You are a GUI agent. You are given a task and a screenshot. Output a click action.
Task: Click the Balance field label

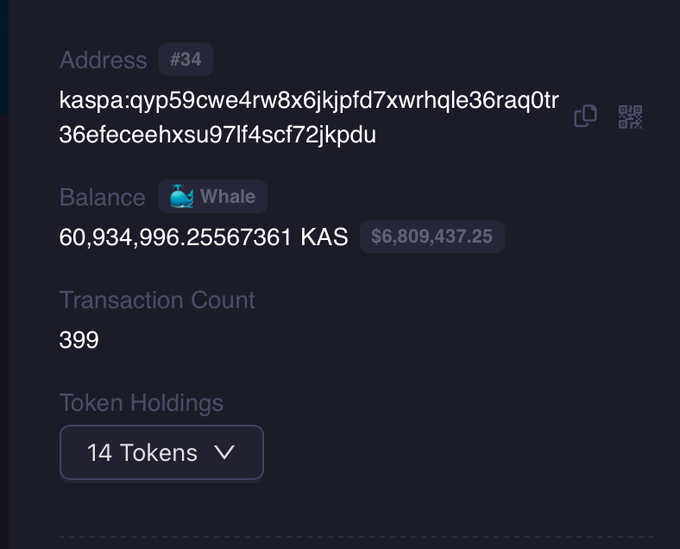coord(102,197)
